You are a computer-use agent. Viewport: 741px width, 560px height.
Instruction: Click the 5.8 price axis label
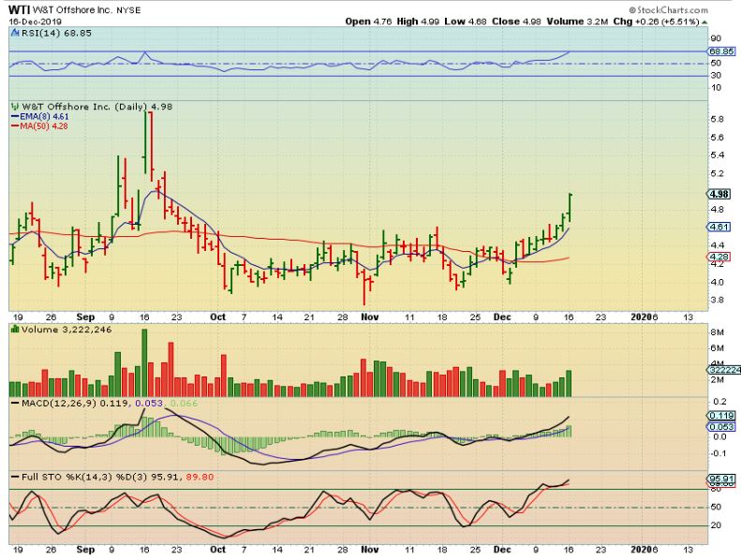point(717,119)
